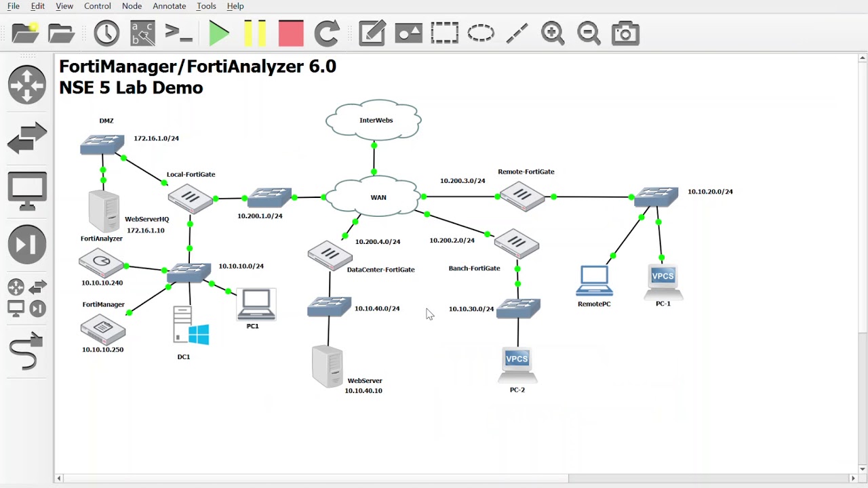Reload all nodes icon
Screen dimensions: 868x488
click(327, 33)
